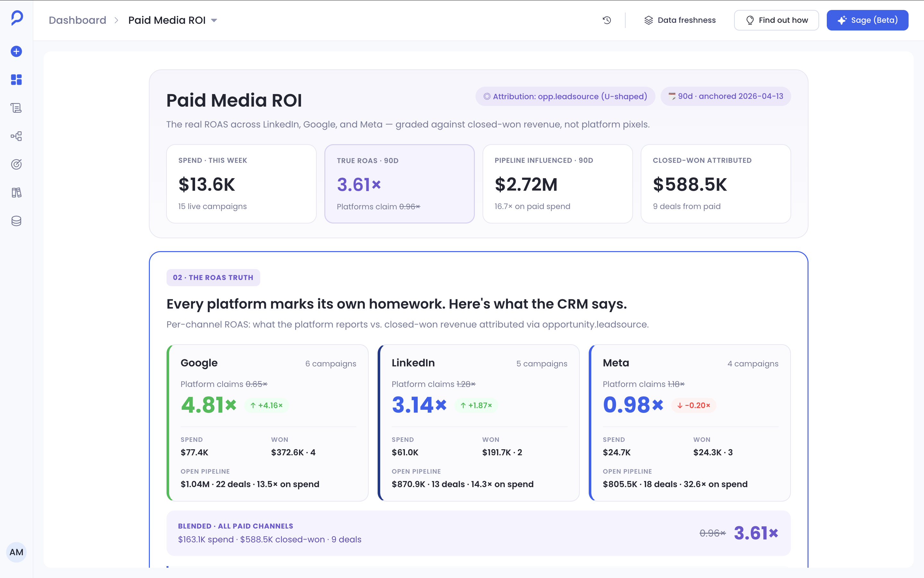Viewport: 924px width, 578px height.
Task: Click the attribution circle icon in badge
Action: [487, 96]
